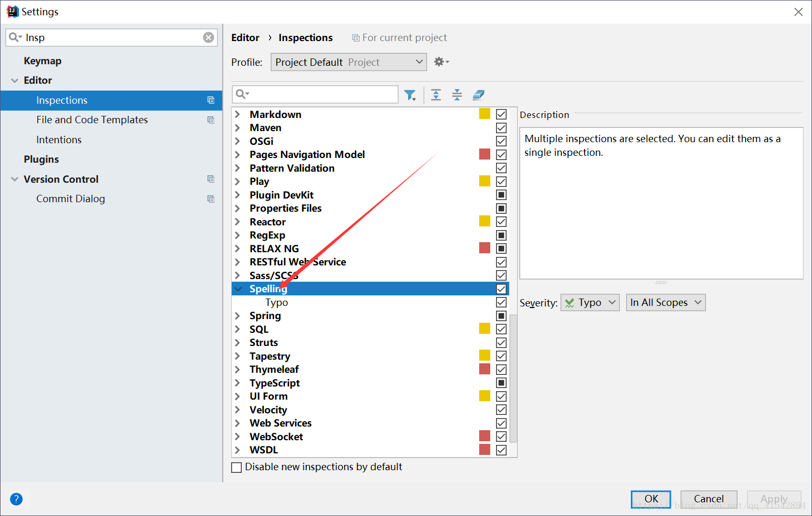Click the settings search field with Insp
812x516 pixels.
pos(112,37)
